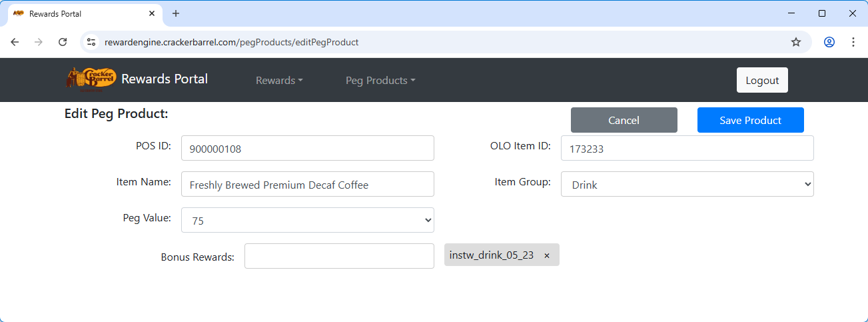868x322 pixels.
Task: Log out using the Logout button
Action: (x=762, y=80)
